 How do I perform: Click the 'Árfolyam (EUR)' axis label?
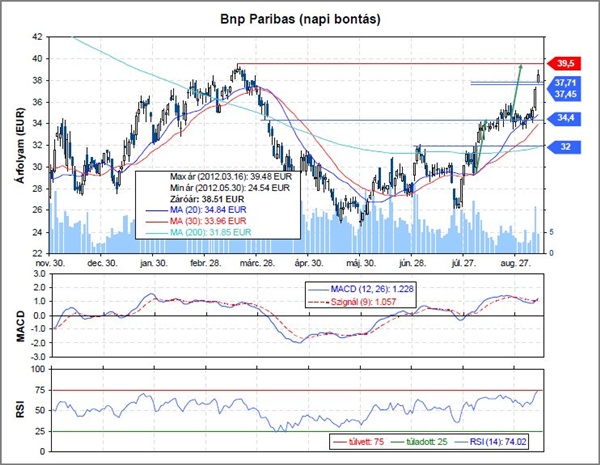pos(20,145)
